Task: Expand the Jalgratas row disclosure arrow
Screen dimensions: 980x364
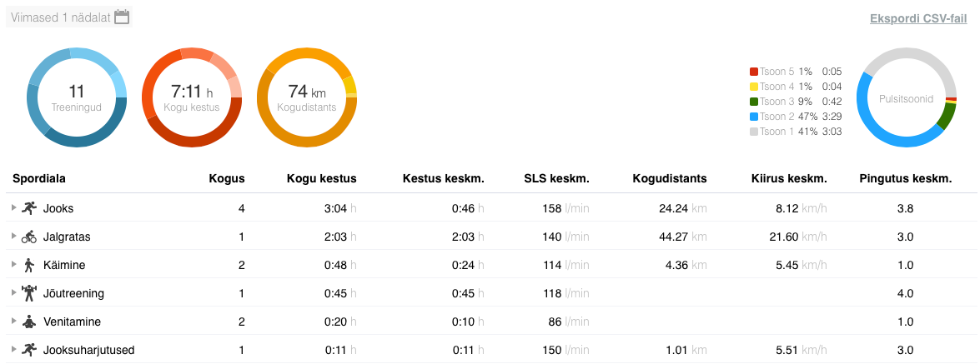Action: [13, 237]
